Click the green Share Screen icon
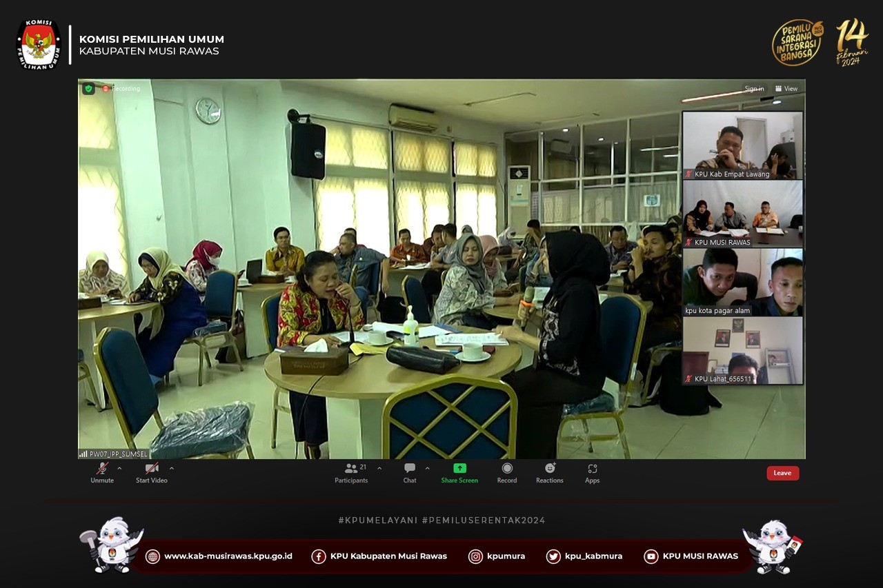Image resolution: width=883 pixels, height=588 pixels. tap(459, 468)
